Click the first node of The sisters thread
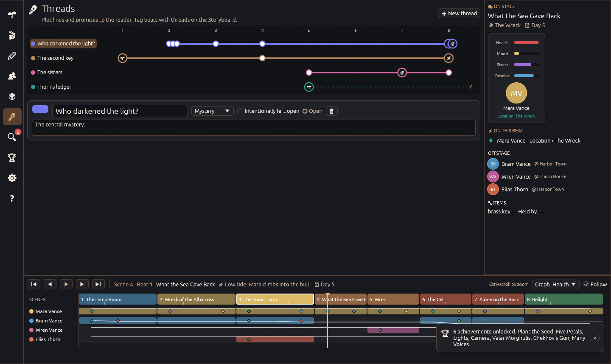 pos(309,73)
